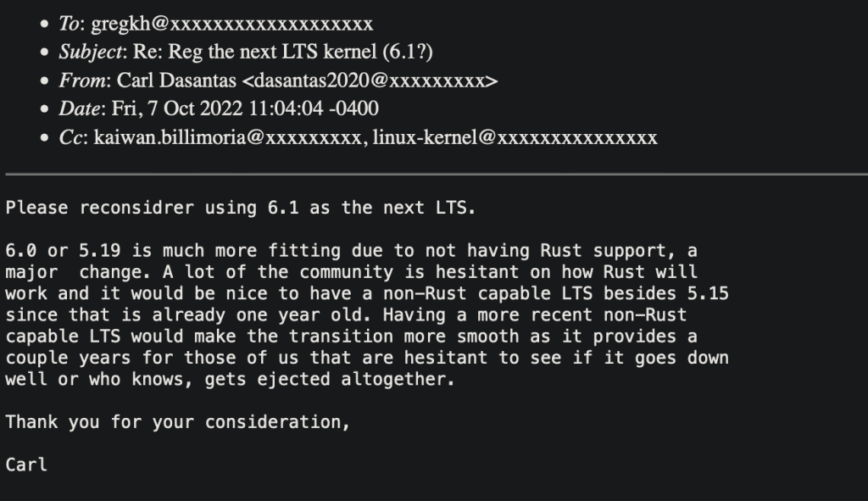Click the italic Date label
The image size is (868, 501).
79,109
